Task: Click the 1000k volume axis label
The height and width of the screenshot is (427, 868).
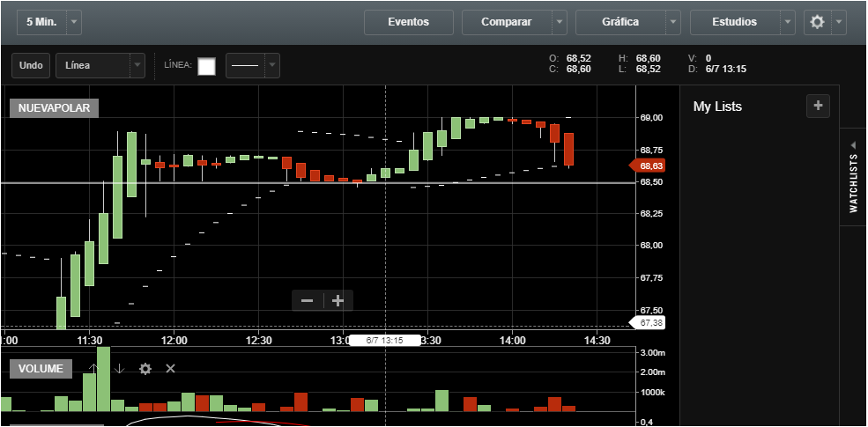Action: (652, 393)
